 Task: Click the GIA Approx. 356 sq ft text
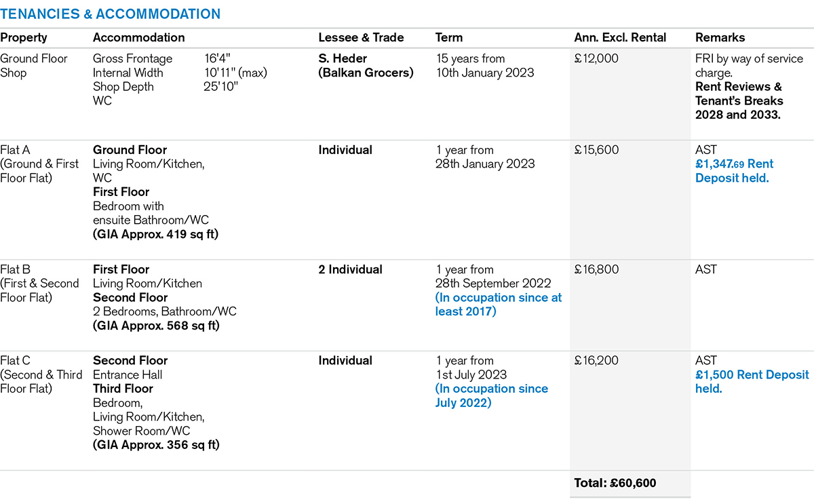click(156, 445)
